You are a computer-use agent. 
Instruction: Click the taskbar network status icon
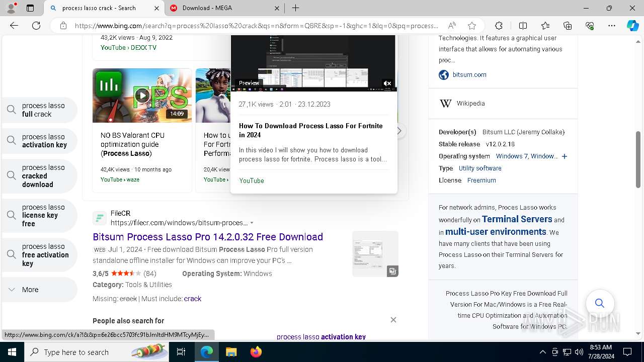click(567, 352)
